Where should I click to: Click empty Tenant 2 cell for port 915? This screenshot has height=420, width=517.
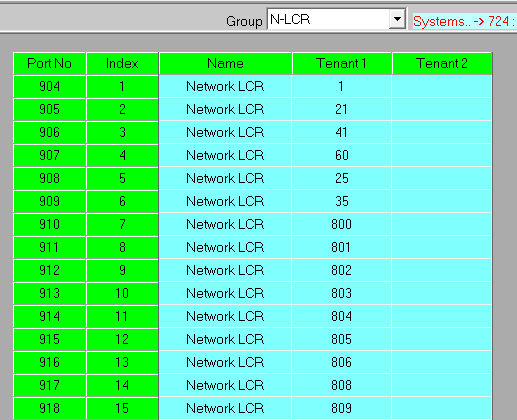(442, 339)
